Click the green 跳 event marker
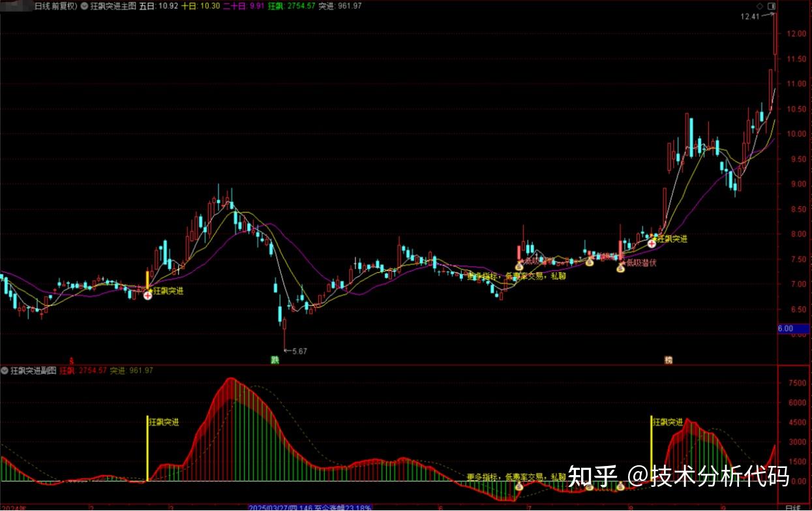Screen dimensions: 812x511 point(275,360)
